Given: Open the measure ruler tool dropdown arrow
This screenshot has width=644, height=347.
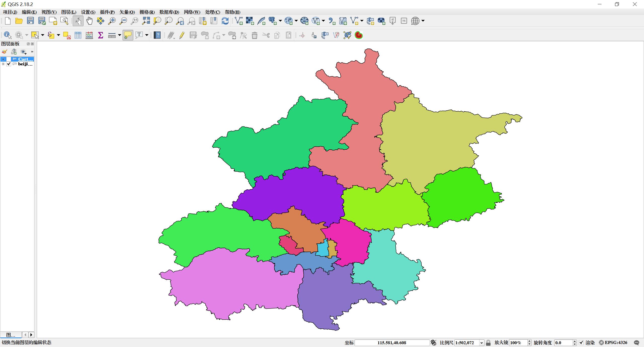Looking at the screenshot, I should click(x=119, y=35).
